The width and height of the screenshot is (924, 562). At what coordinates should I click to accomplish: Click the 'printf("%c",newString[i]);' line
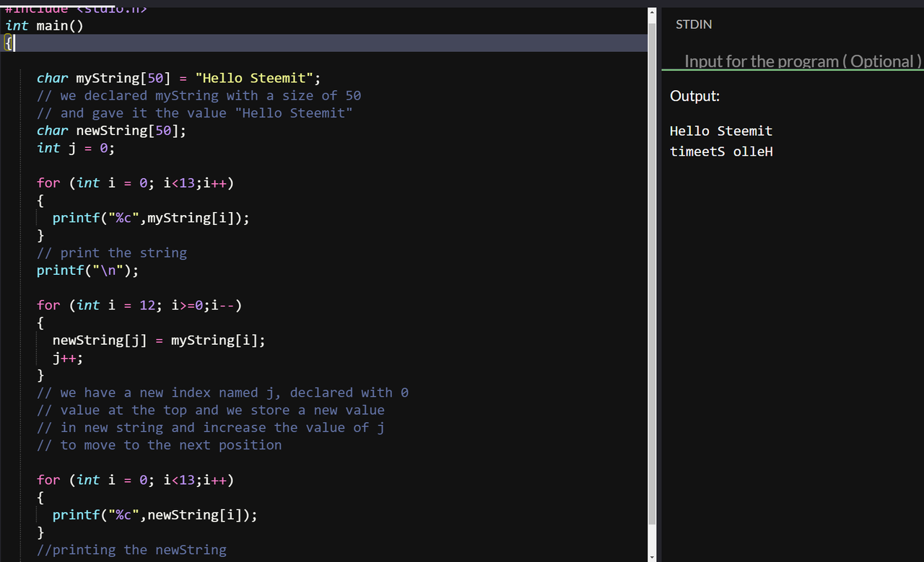coord(155,515)
